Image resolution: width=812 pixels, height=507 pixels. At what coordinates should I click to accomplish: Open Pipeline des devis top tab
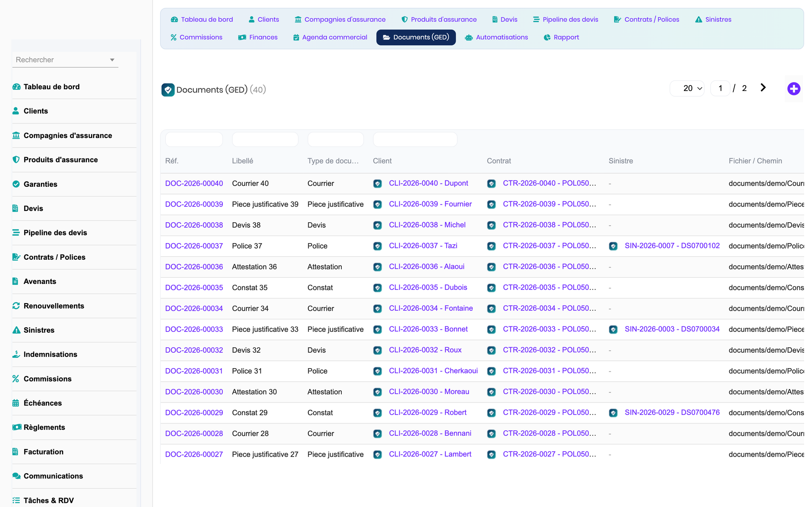click(566, 19)
